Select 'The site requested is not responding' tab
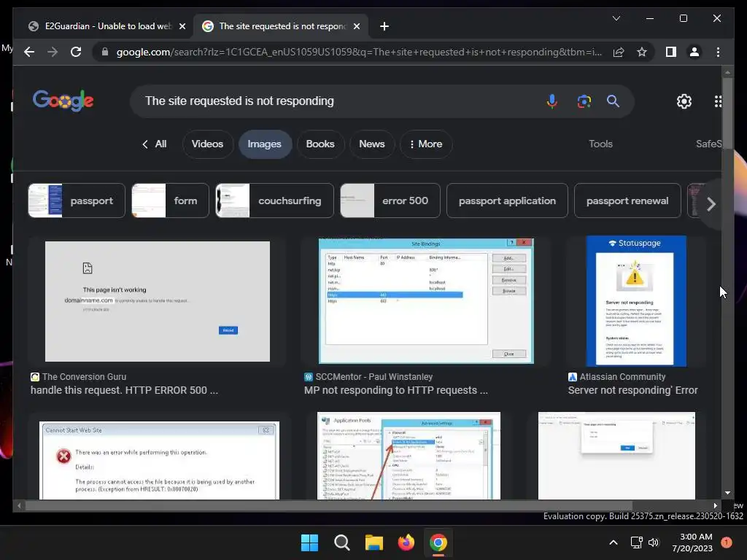This screenshot has height=560, width=747. 281,26
